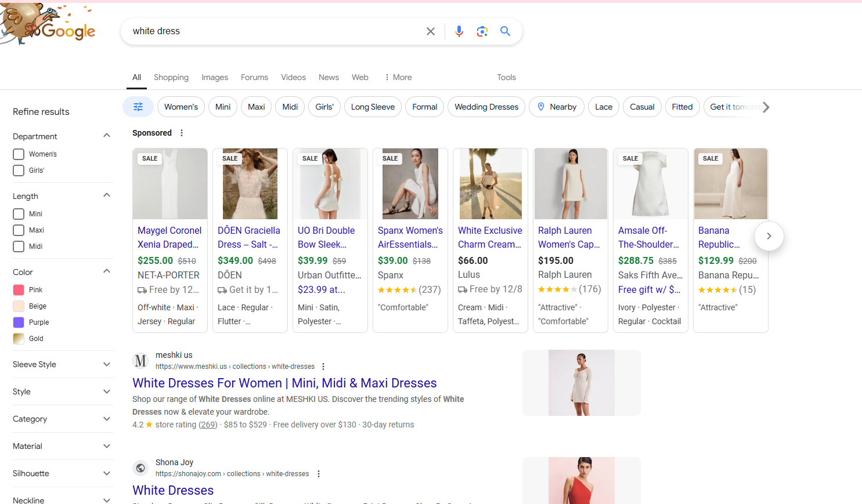Tick the Girls' department checkbox
Image resolution: width=862 pixels, height=504 pixels.
(x=19, y=171)
